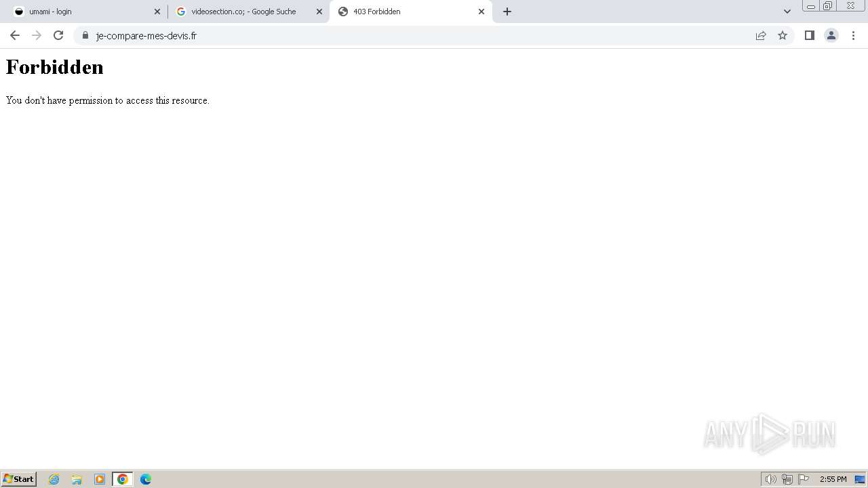Image resolution: width=868 pixels, height=488 pixels.
Task: Open File Explorer from taskbar
Action: click(77, 479)
